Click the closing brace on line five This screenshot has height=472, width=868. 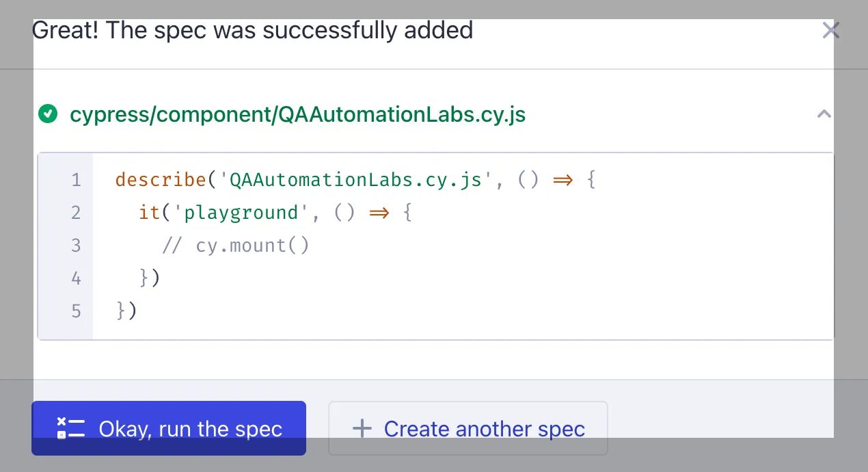point(122,311)
